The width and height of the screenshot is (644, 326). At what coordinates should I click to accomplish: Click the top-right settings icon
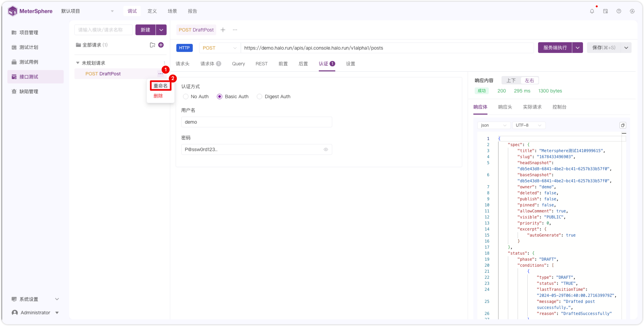pos(632,11)
